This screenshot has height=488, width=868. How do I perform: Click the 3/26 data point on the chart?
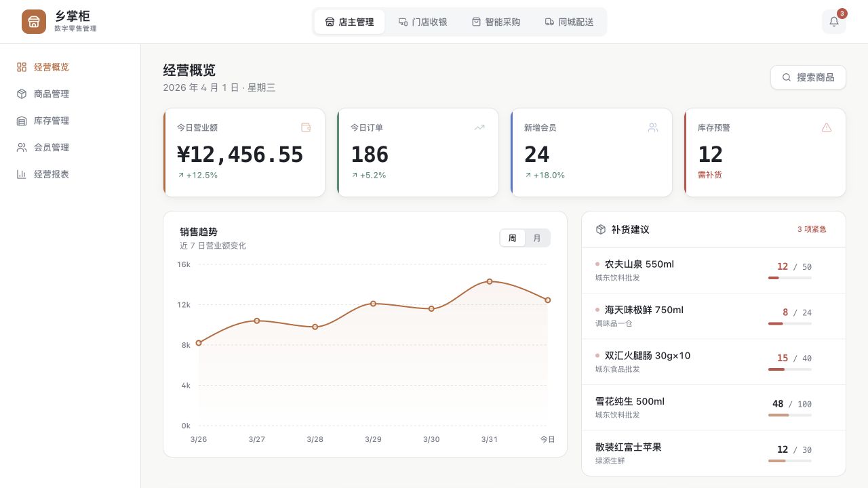pyautogui.click(x=199, y=343)
